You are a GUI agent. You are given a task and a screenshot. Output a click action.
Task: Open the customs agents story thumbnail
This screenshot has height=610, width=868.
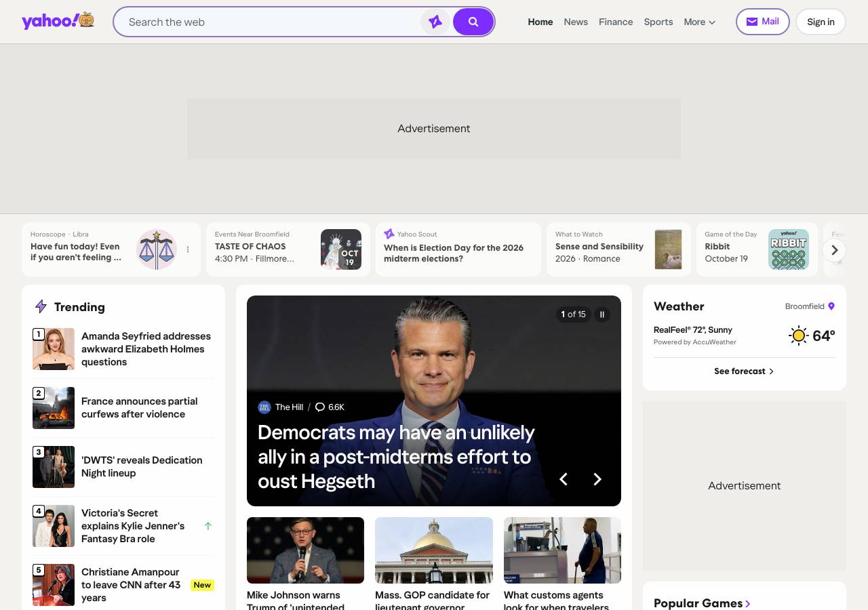pyautogui.click(x=562, y=550)
